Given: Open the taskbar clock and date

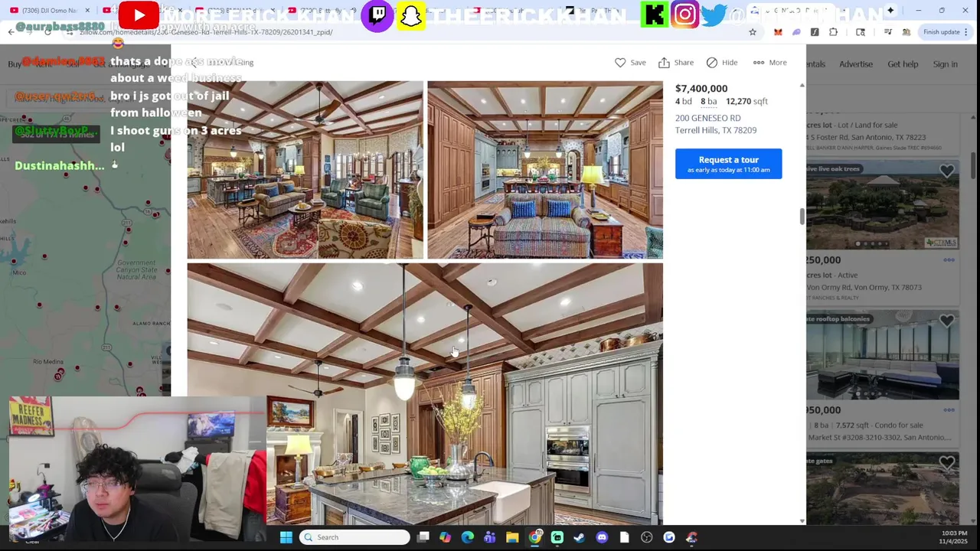Looking at the screenshot, I should coord(954,537).
